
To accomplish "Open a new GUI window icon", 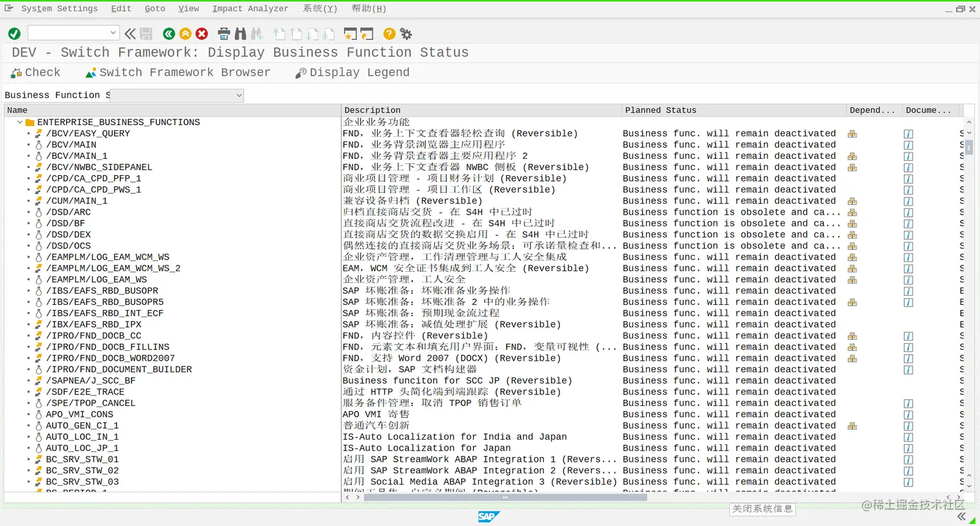I will pos(351,34).
